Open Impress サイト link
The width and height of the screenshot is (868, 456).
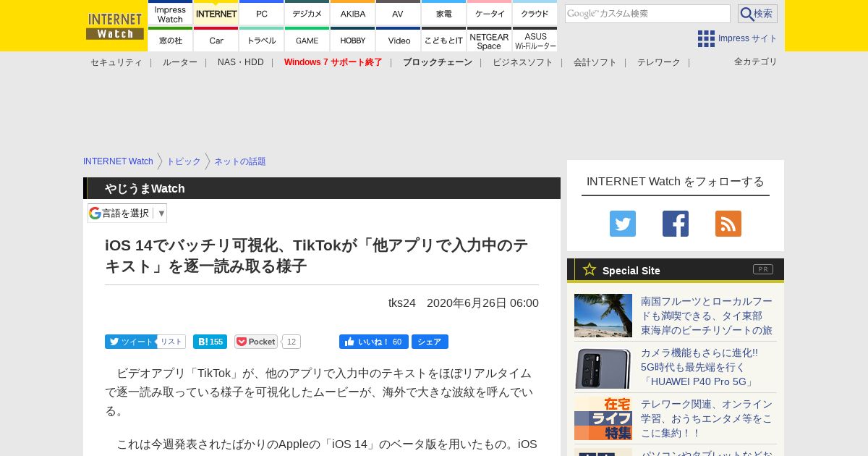point(748,38)
